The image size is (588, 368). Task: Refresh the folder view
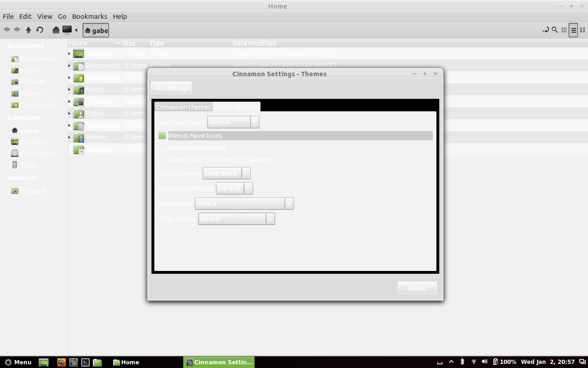[x=40, y=29]
